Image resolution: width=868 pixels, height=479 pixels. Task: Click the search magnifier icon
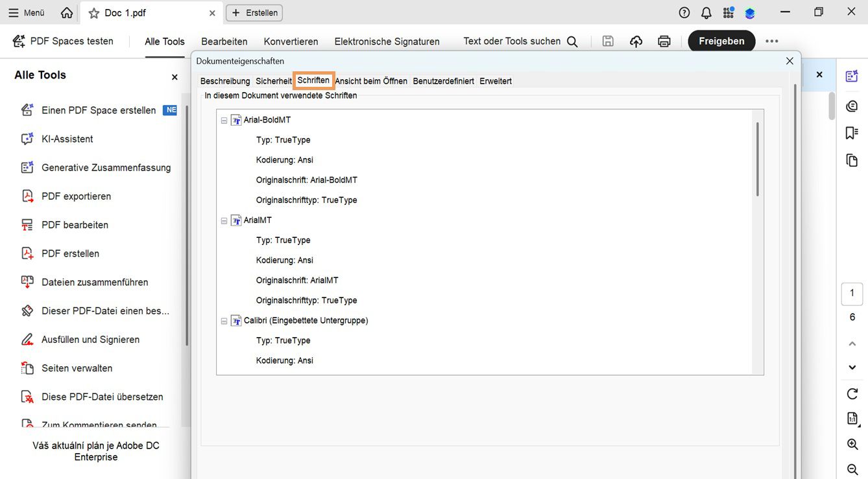coord(572,41)
